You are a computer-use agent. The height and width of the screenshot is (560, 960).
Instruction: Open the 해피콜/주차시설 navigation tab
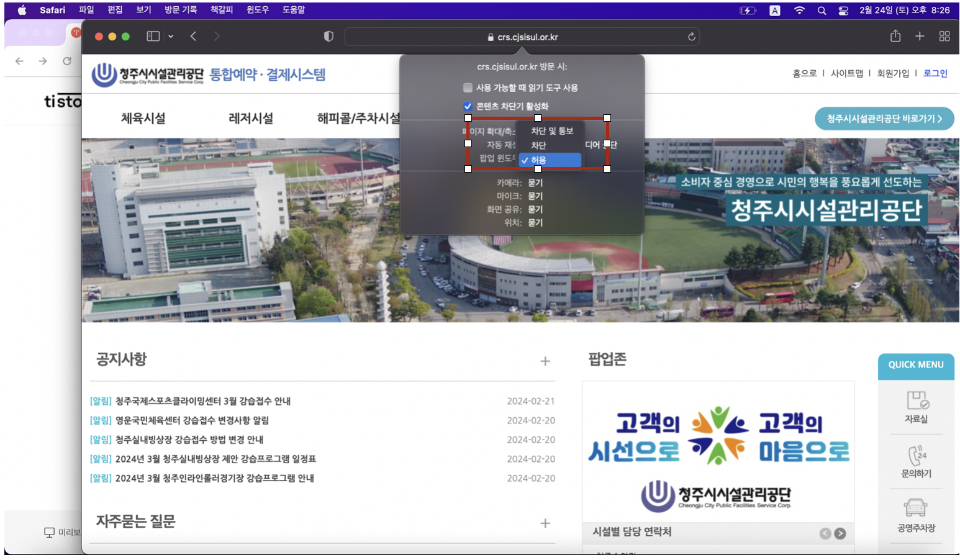click(x=359, y=118)
